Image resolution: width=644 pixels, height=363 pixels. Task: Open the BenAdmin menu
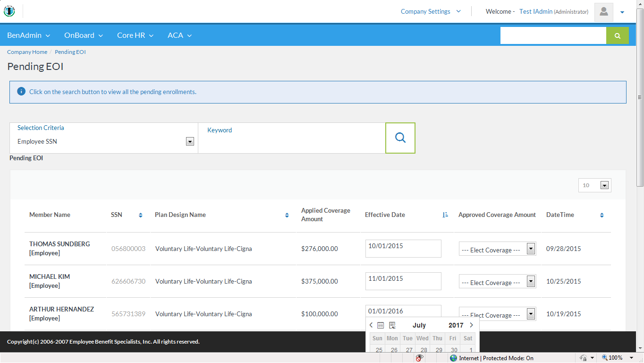(28, 35)
